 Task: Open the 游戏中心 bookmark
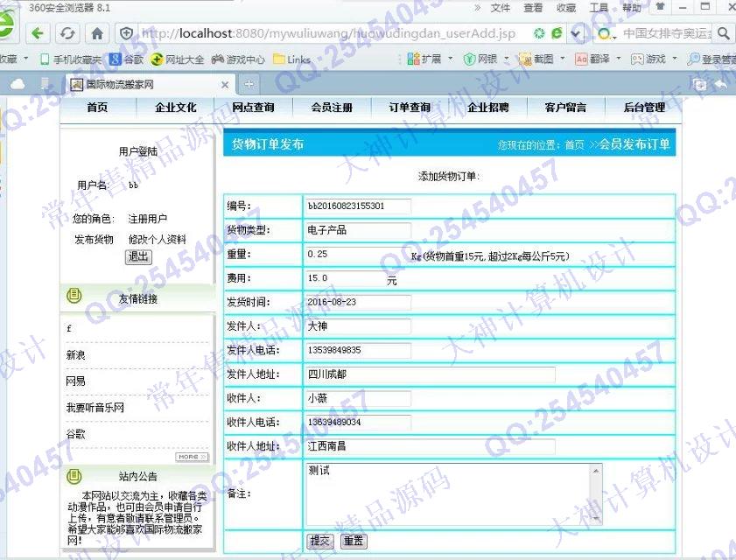pos(238,59)
